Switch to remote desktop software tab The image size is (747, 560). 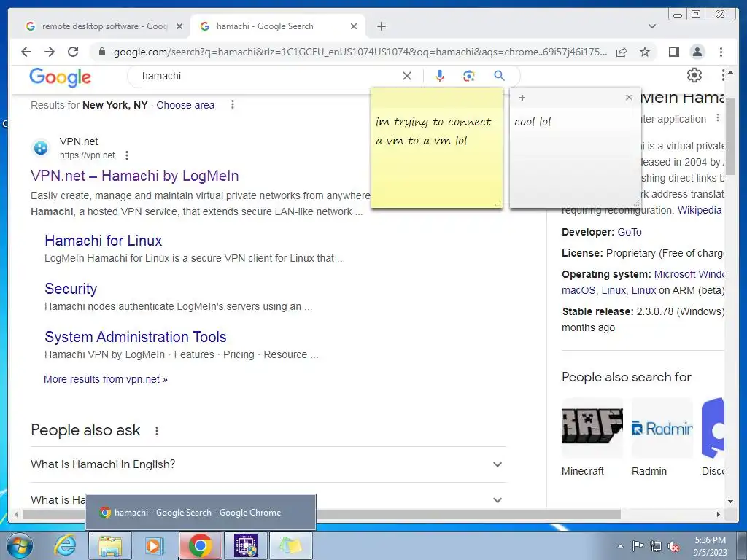(x=104, y=26)
